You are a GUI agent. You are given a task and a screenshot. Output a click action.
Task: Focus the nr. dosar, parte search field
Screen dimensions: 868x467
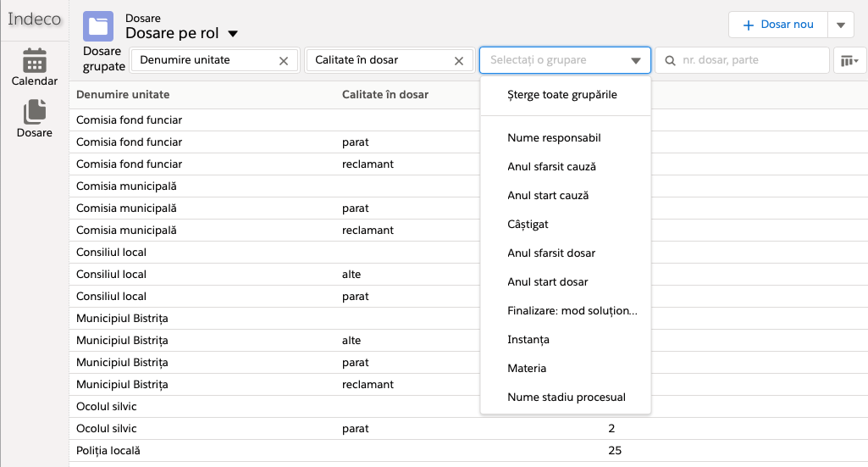click(x=749, y=61)
